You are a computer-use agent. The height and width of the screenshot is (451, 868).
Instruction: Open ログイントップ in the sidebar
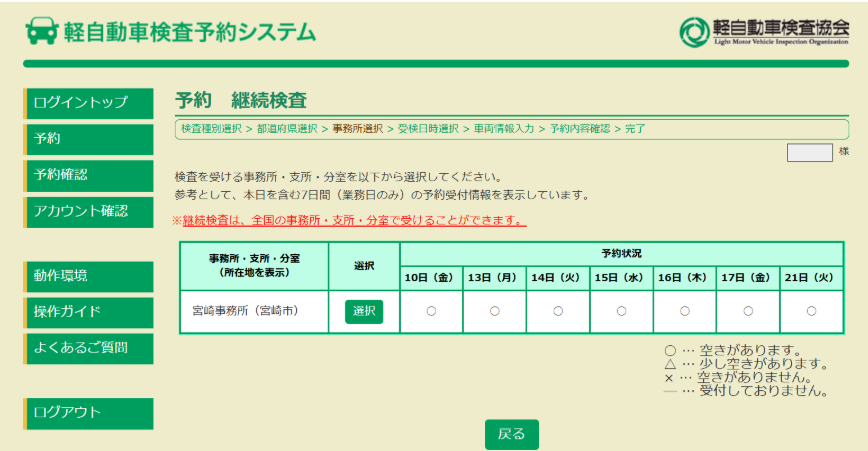pos(89,103)
